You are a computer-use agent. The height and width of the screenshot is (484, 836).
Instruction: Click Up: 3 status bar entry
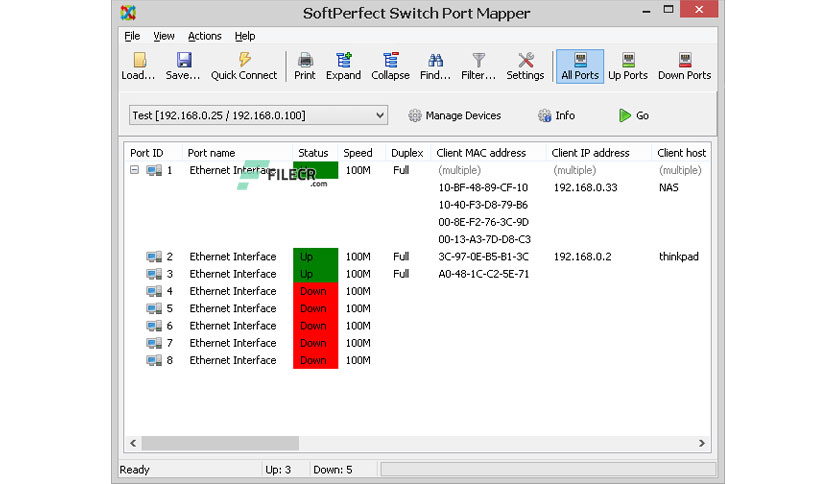(278, 470)
